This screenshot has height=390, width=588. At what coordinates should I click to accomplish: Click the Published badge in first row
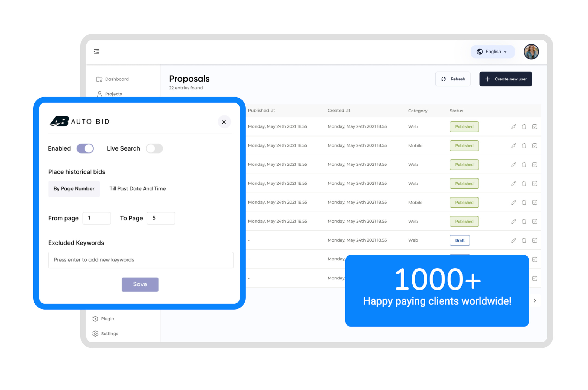click(464, 127)
